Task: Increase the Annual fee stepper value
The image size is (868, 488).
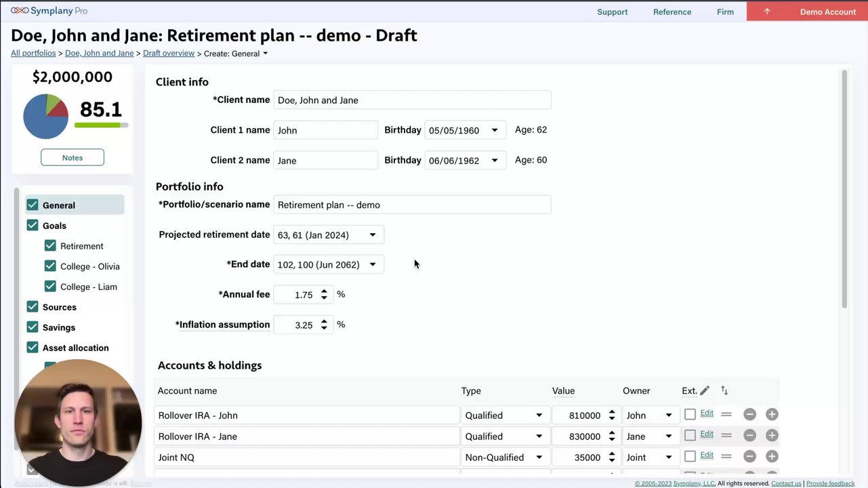Action: 324,291
